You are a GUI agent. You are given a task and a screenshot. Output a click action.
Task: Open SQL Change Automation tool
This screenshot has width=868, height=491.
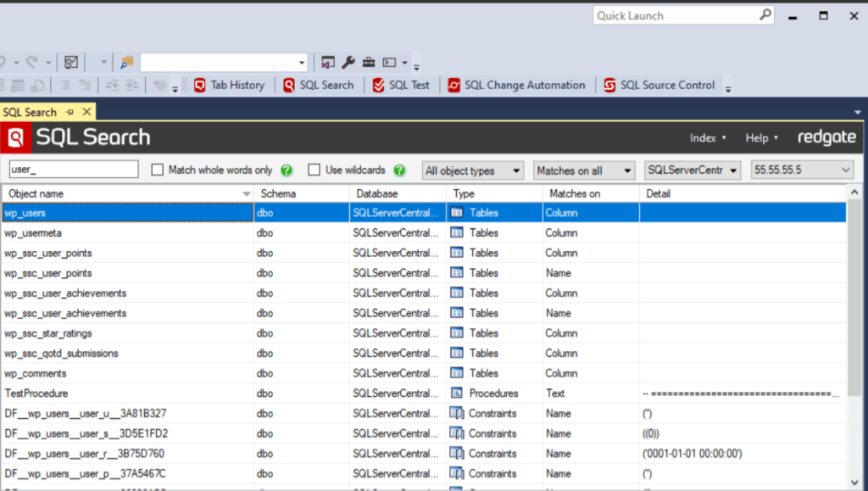pos(517,85)
